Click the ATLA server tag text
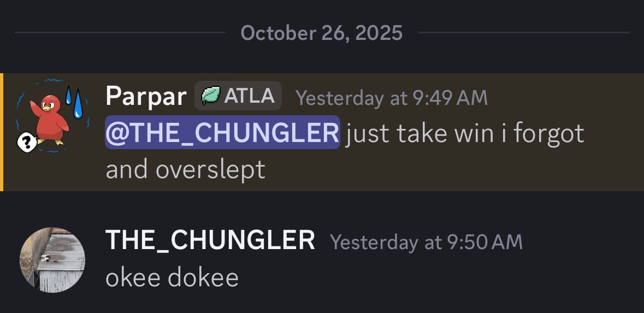This screenshot has height=313, width=644. 249,96
